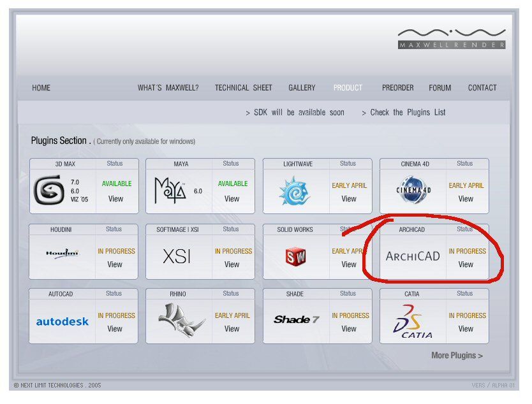The width and height of the screenshot is (532, 404).
Task: View the Rhino plugin
Action: coord(232,328)
